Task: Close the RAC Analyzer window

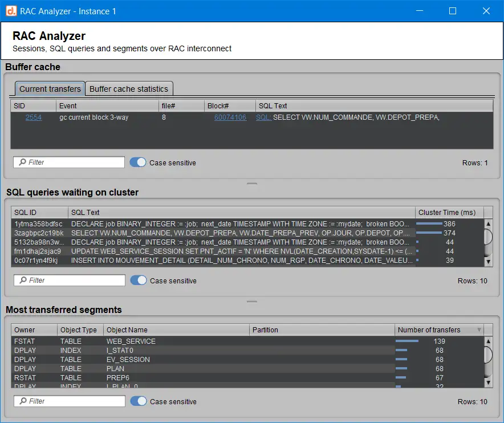Action: (486, 11)
